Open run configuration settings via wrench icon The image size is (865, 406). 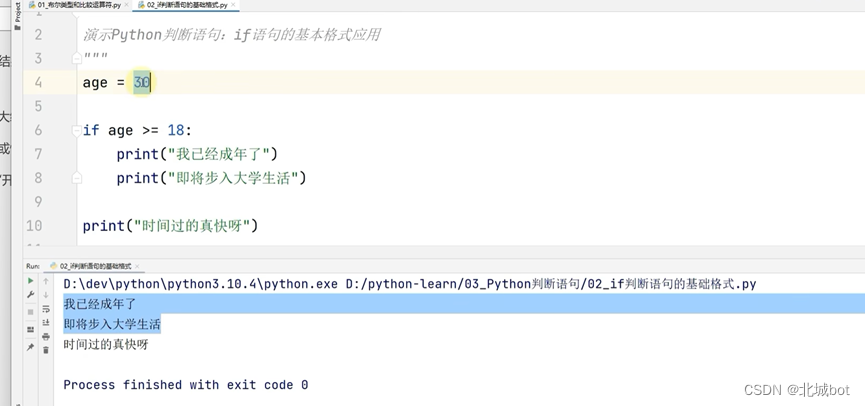(x=30, y=295)
